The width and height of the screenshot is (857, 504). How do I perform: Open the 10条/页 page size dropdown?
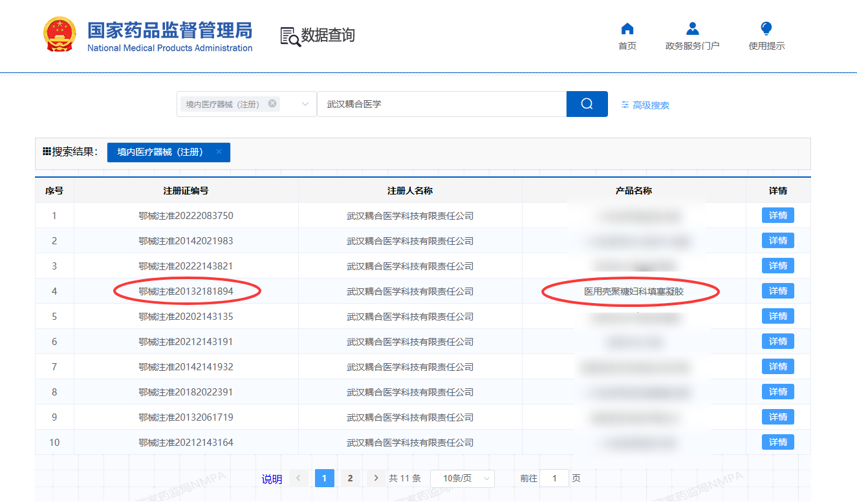click(462, 479)
